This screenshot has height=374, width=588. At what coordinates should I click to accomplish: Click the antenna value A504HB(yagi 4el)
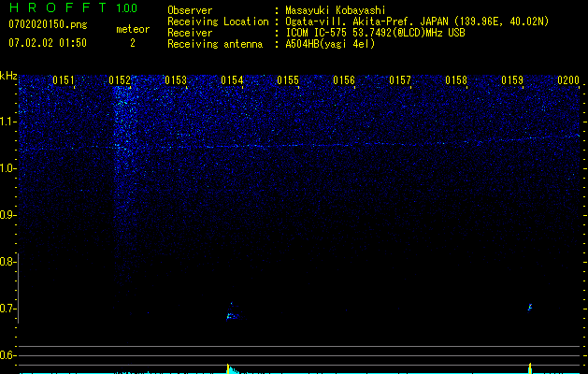[x=330, y=44]
